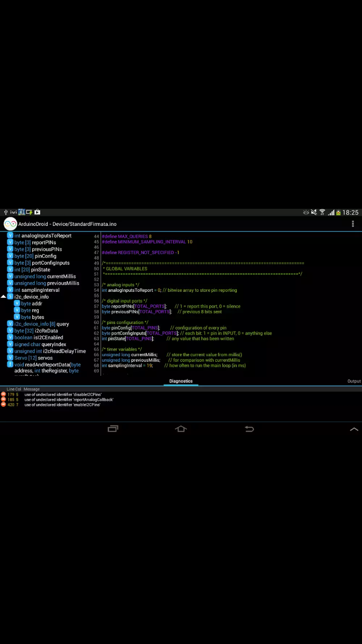The width and height of the screenshot is (362, 644).
Task: Select 'Servo [12] servos' outline entry
Action: click(33, 358)
